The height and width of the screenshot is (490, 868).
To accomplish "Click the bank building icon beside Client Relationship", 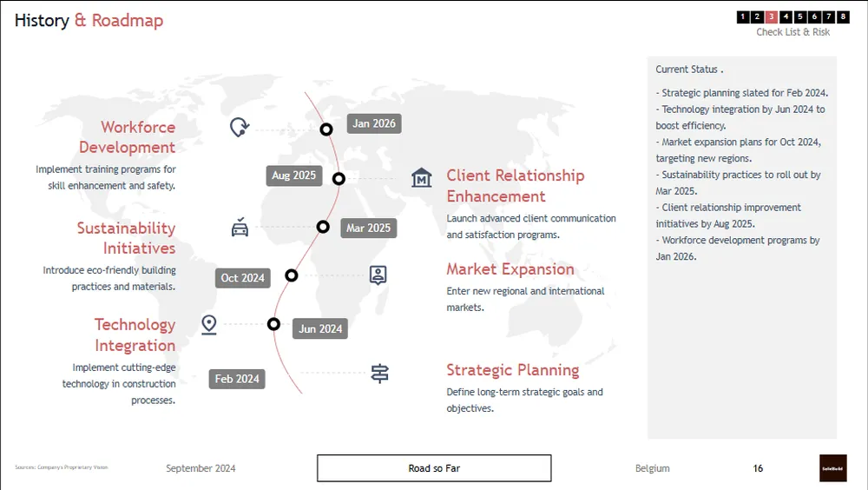I will tap(421, 178).
